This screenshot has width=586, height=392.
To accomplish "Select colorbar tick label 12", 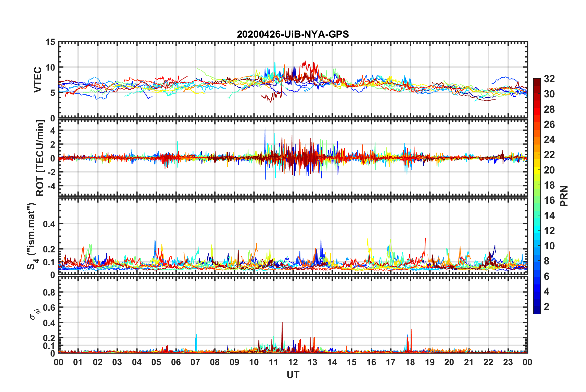I will (x=549, y=231).
